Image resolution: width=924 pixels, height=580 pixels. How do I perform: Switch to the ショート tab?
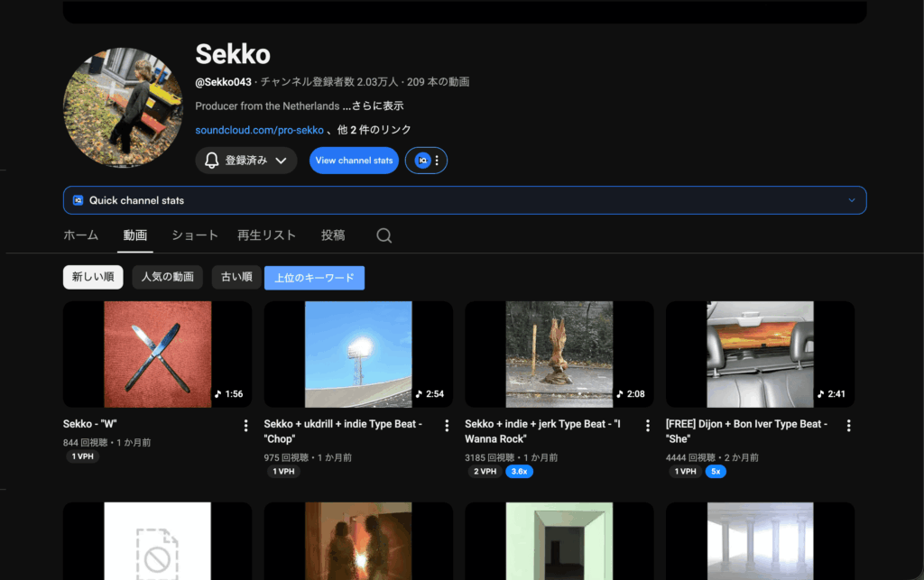(195, 235)
